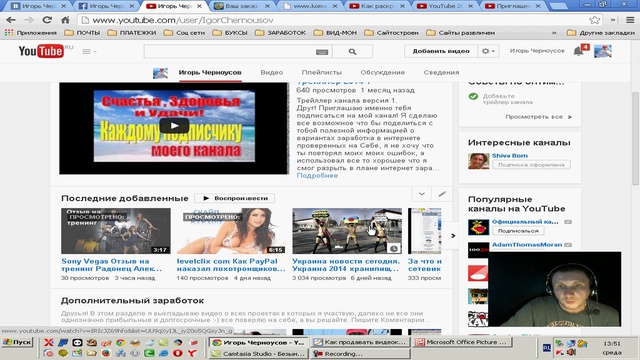Viewport: 640px width, 360px height.
Task: Click Подписка оформлена button
Action: (x=531, y=165)
